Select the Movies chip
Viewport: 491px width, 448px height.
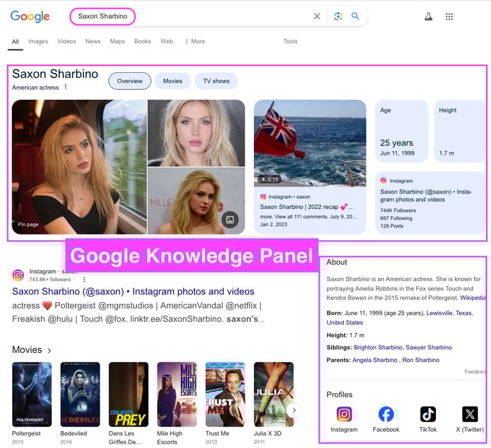coord(173,81)
